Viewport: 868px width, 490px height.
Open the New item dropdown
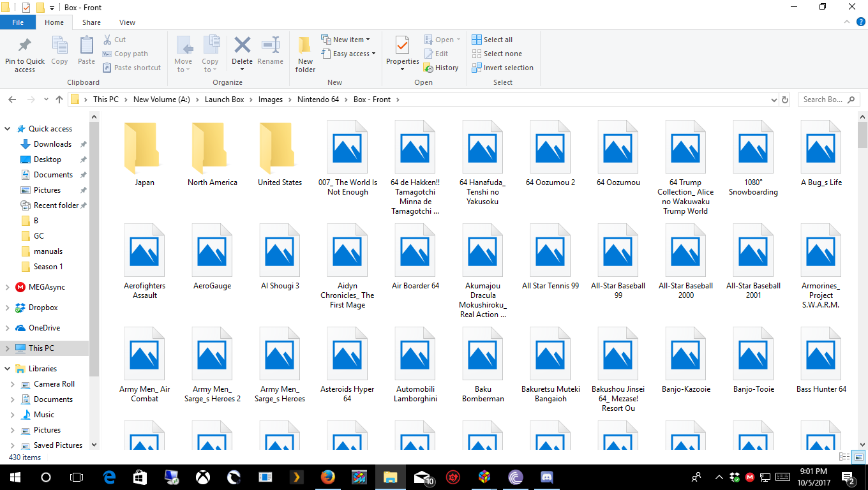(x=345, y=40)
